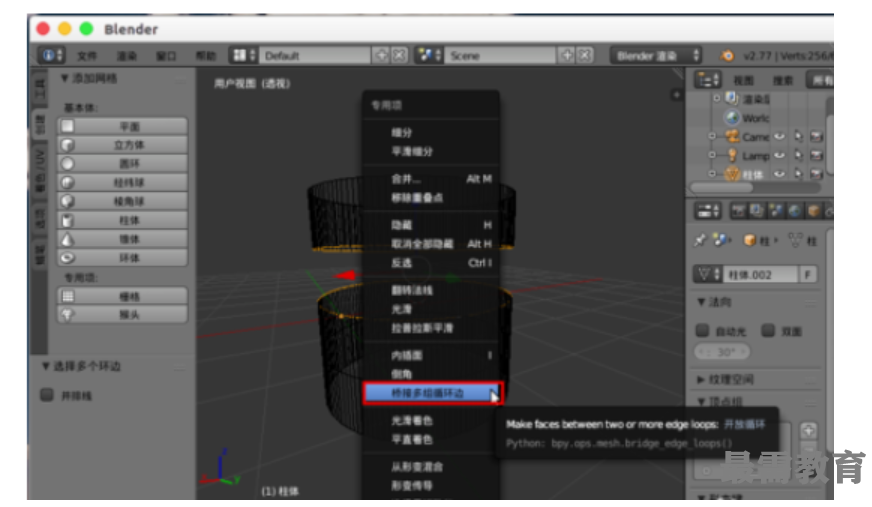Viewport: 872px width, 507px height.
Task: Open the Blender 渲染 engine dropdown
Action: pyautogui.click(x=656, y=56)
